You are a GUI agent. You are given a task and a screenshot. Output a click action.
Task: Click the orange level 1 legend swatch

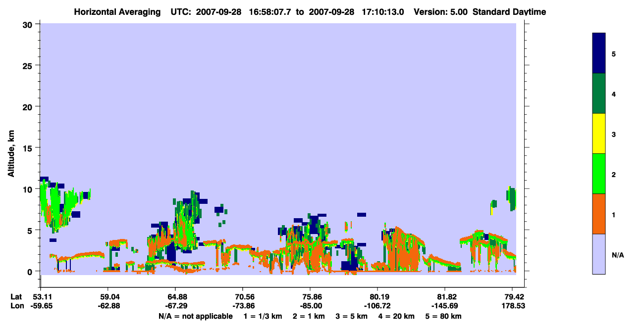click(599, 214)
